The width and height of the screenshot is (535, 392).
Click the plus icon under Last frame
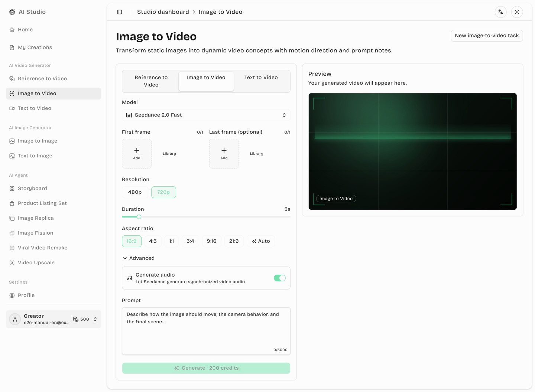coord(224,150)
